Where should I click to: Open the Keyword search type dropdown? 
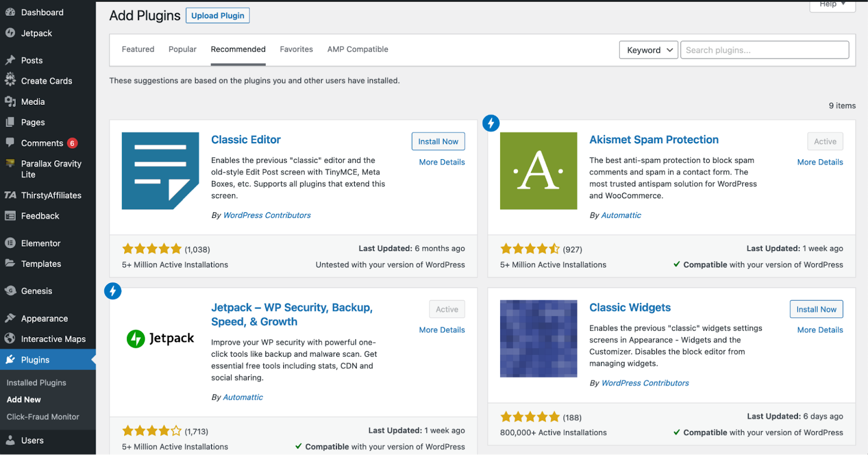point(649,50)
